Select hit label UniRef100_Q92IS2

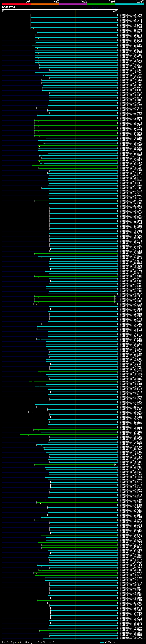131,306
